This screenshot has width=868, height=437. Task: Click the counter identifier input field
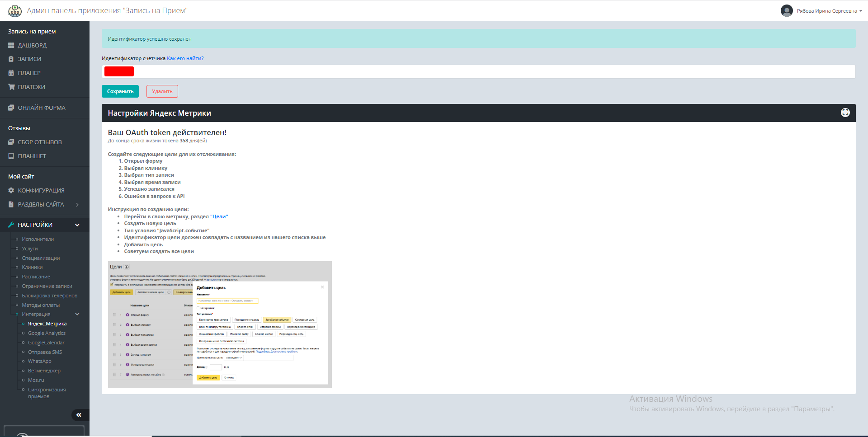478,71
